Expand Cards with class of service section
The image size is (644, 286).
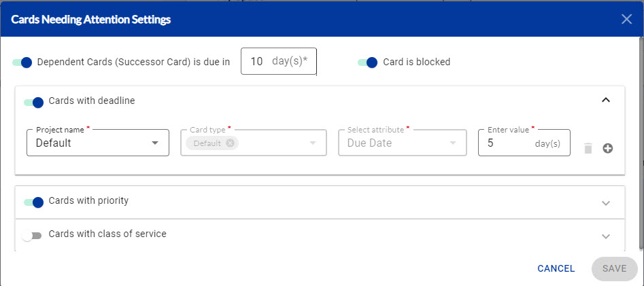tap(606, 236)
